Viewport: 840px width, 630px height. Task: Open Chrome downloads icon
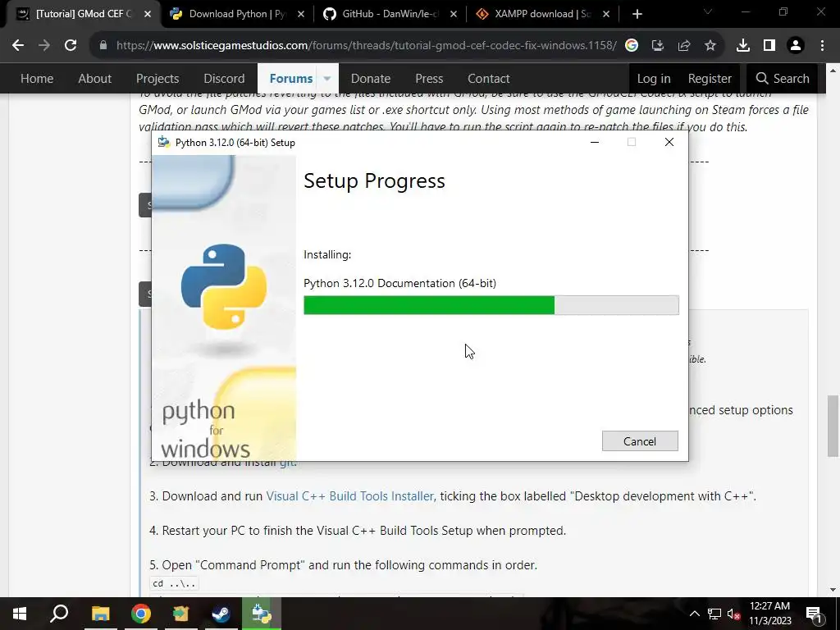(743, 46)
